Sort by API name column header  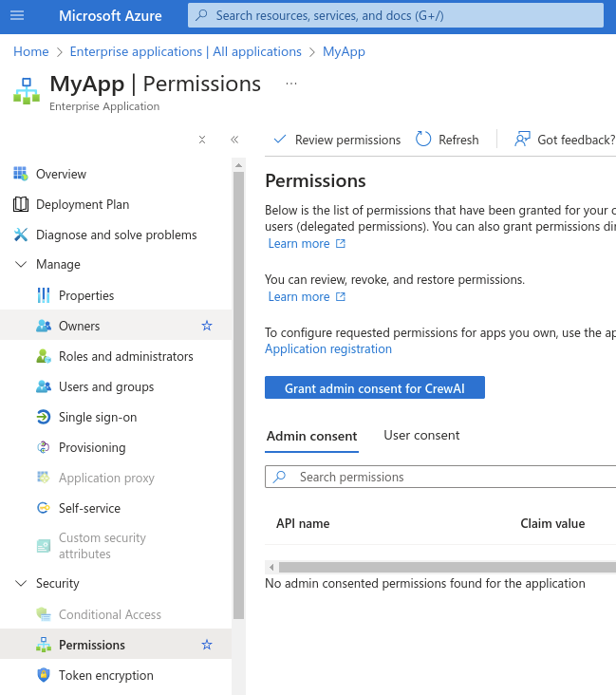point(303,523)
